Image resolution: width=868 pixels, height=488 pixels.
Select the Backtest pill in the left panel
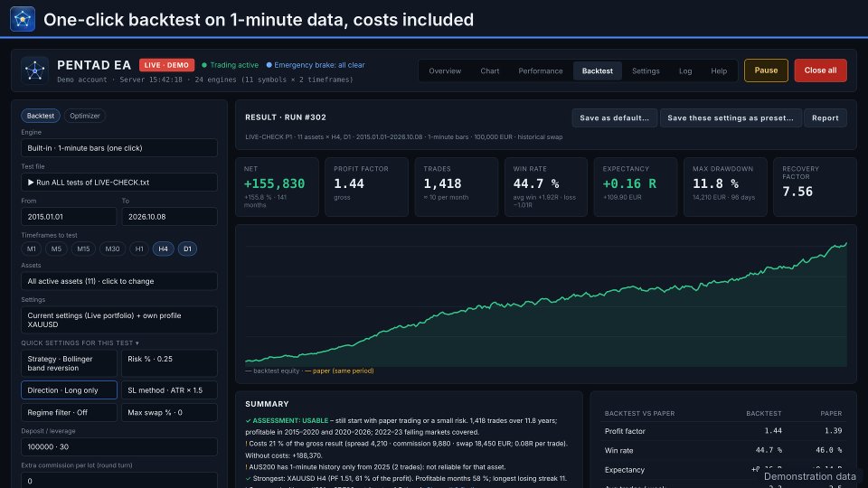41,116
